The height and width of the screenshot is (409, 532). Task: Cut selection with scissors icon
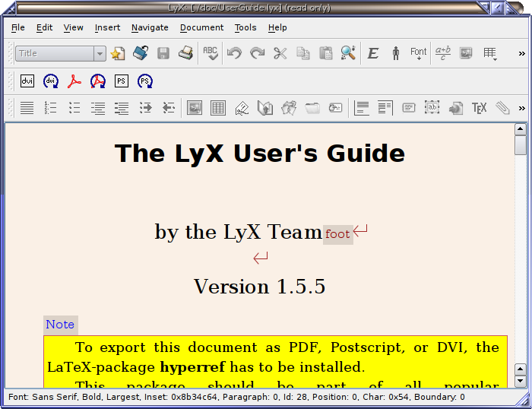coord(280,53)
